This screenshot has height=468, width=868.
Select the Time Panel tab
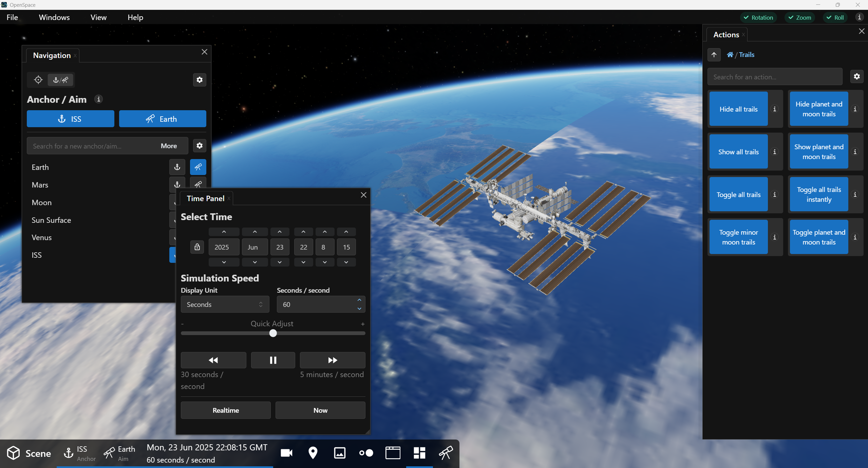(x=206, y=198)
